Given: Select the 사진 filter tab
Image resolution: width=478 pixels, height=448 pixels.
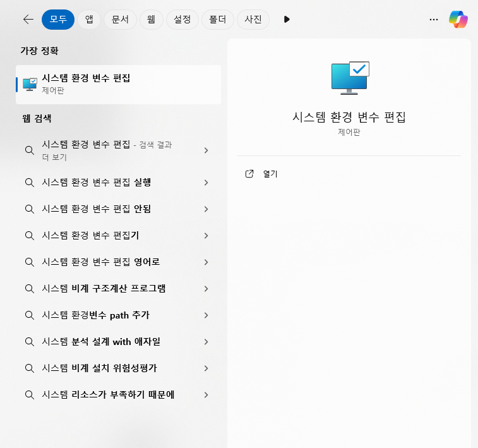Looking at the screenshot, I should pyautogui.click(x=253, y=20).
